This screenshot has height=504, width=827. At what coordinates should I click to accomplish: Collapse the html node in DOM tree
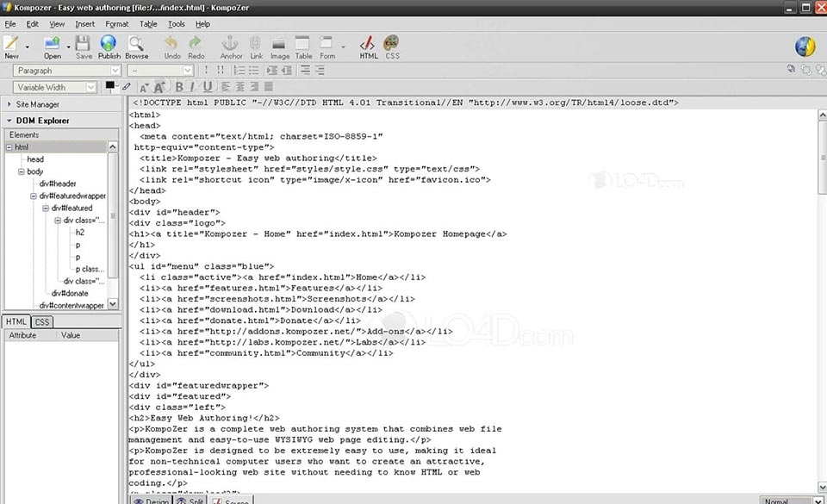9,147
